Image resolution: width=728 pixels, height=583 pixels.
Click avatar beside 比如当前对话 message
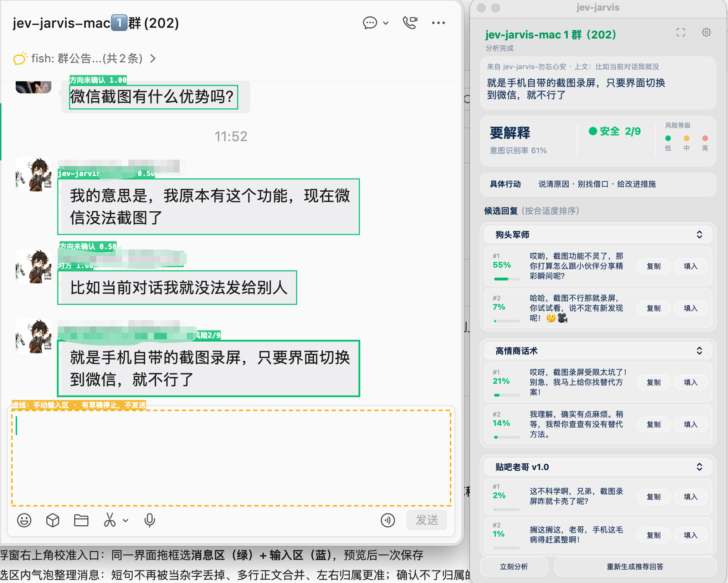click(34, 266)
